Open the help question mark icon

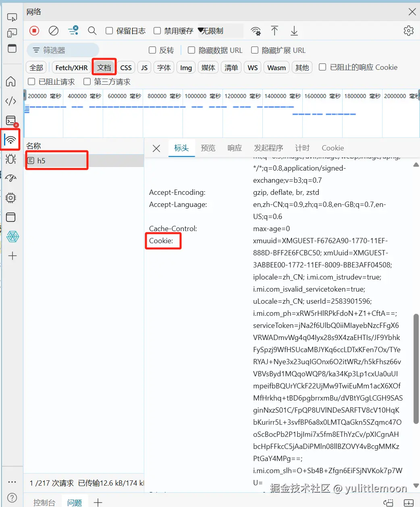[x=12, y=498]
